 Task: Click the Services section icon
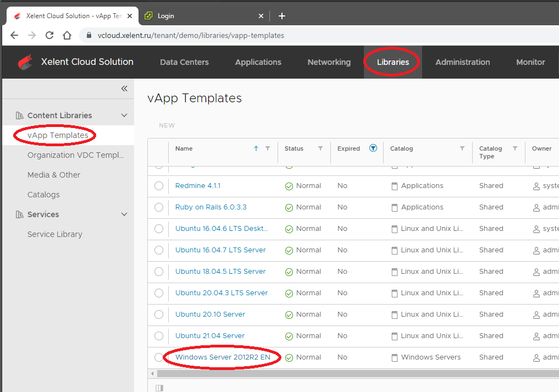click(x=20, y=214)
